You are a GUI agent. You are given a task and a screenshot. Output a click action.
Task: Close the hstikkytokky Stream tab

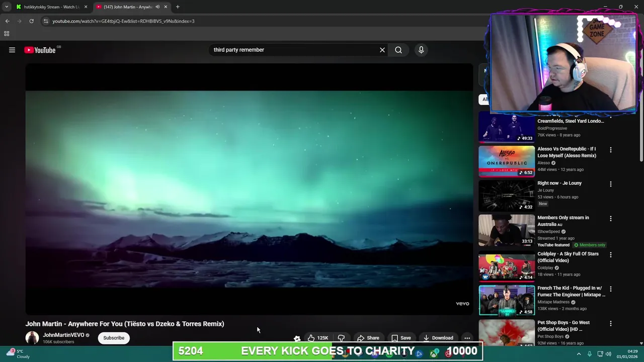click(86, 7)
